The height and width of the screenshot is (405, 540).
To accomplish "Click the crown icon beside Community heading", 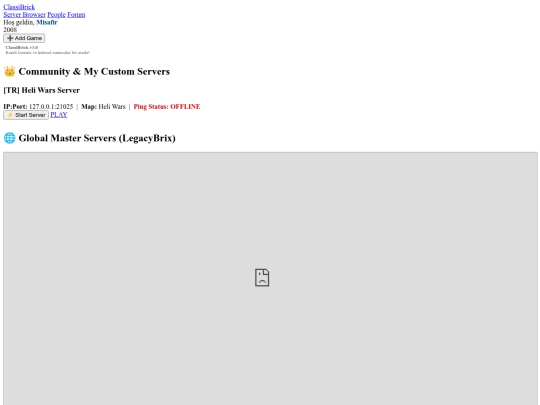I will click(x=10, y=71).
